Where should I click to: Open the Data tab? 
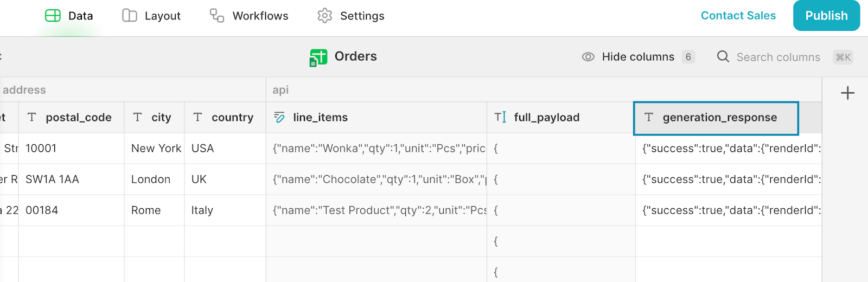coord(69,16)
